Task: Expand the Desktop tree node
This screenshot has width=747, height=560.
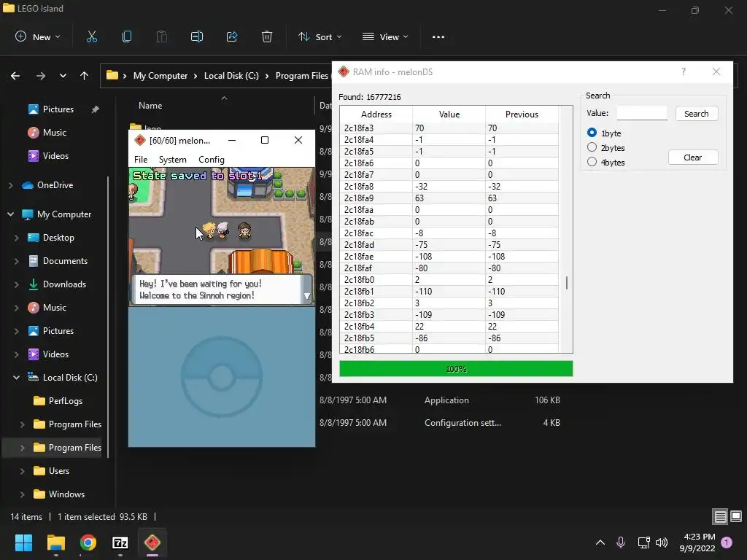Action: click(x=17, y=238)
